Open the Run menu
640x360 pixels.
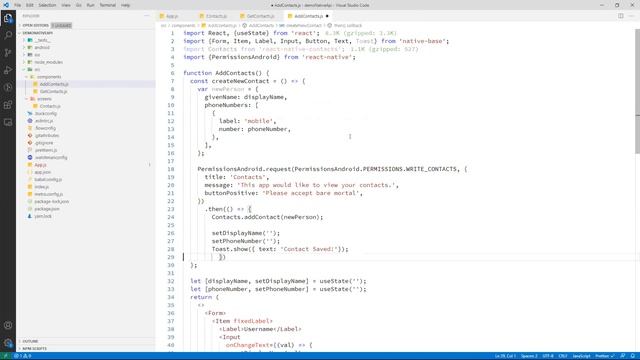[x=90, y=5]
